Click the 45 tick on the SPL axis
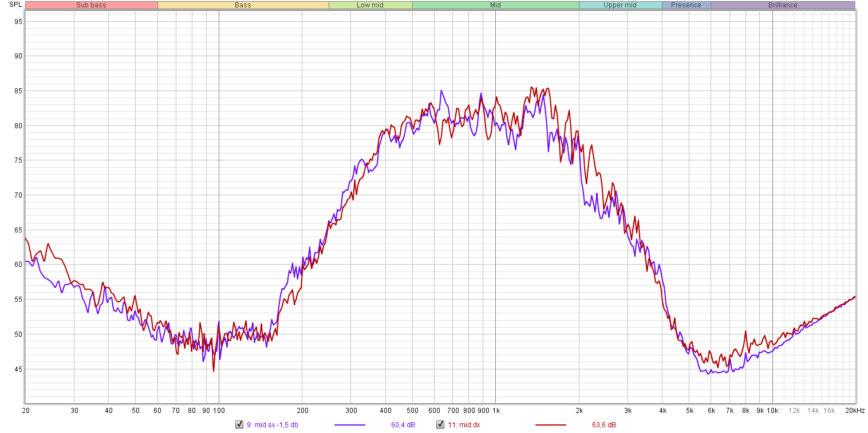Image resolution: width=868 pixels, height=433 pixels. point(18,369)
